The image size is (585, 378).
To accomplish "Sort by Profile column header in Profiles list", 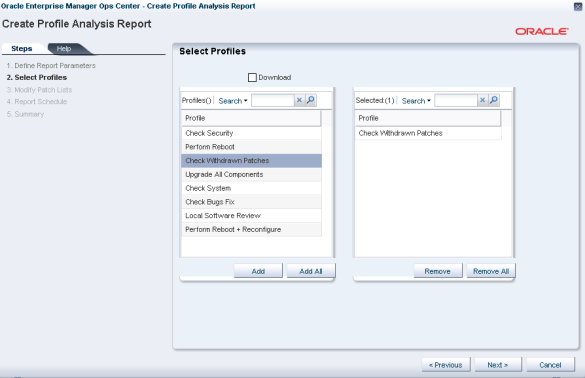I will (x=251, y=118).
